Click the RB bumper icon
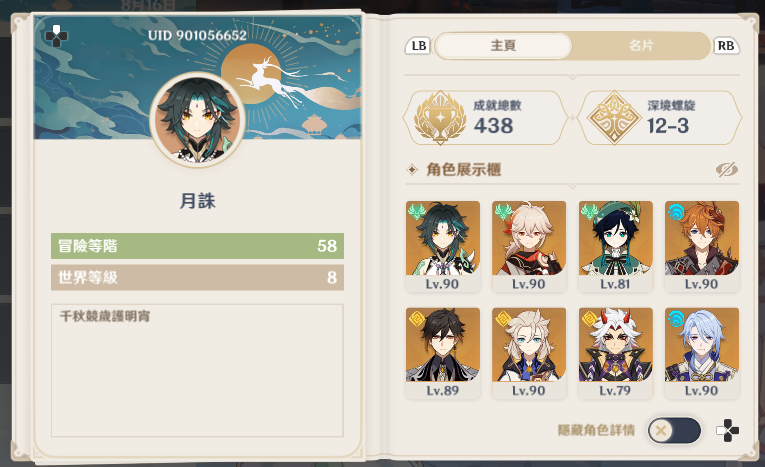Screen dimensions: 765x467 coord(725,46)
